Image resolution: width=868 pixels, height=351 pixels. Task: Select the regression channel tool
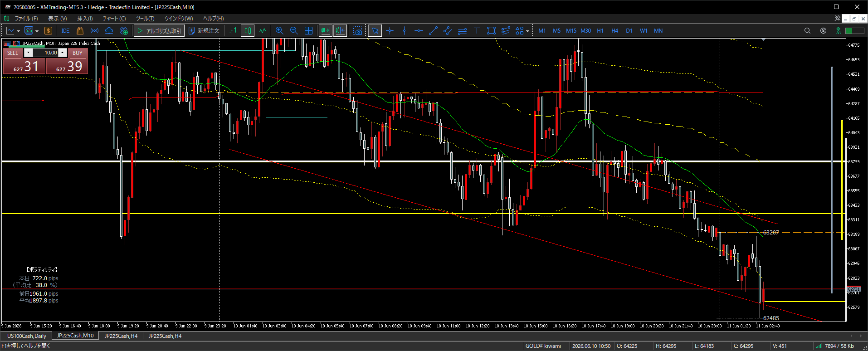506,31
